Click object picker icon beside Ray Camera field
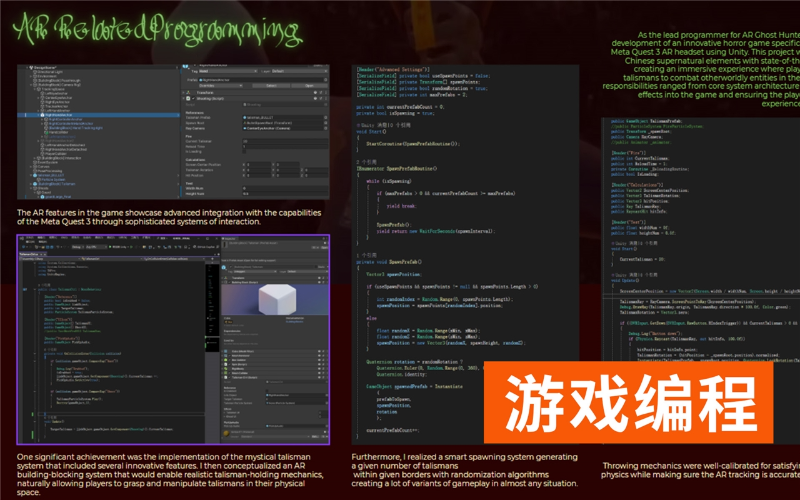The height and width of the screenshot is (500, 800). pos(326,128)
